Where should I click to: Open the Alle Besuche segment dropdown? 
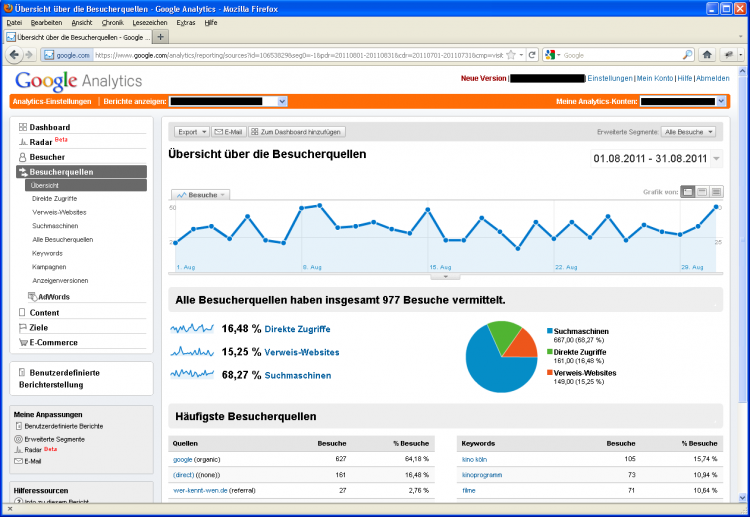click(690, 131)
